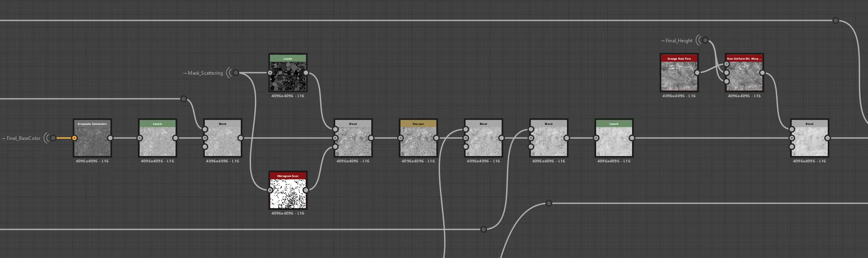Click dot node feeding first Blend's top input
Viewport: 868px width, 258px height.
(183, 99)
